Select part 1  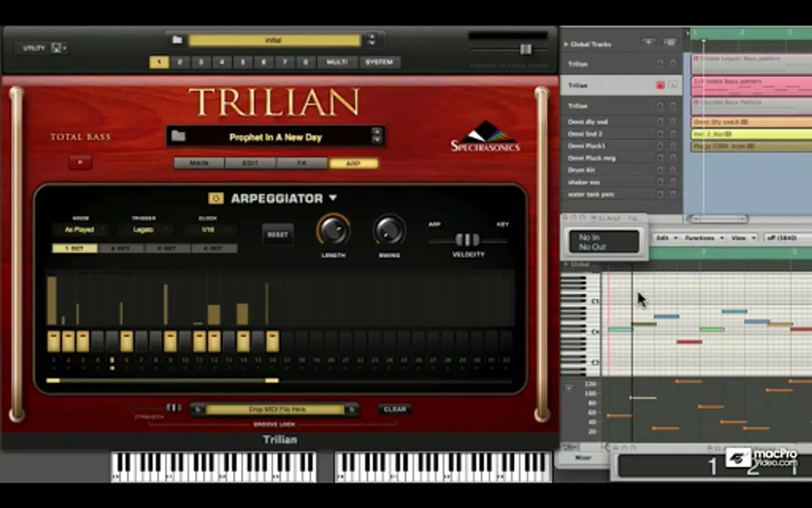coord(159,62)
